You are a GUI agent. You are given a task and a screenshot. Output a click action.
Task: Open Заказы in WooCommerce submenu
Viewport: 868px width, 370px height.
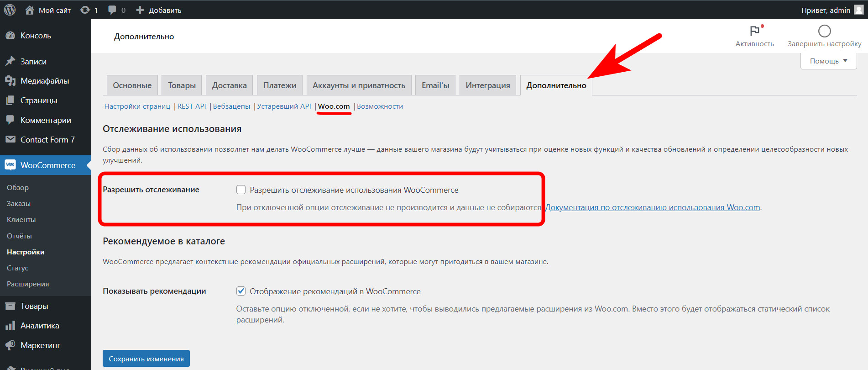[19, 204]
